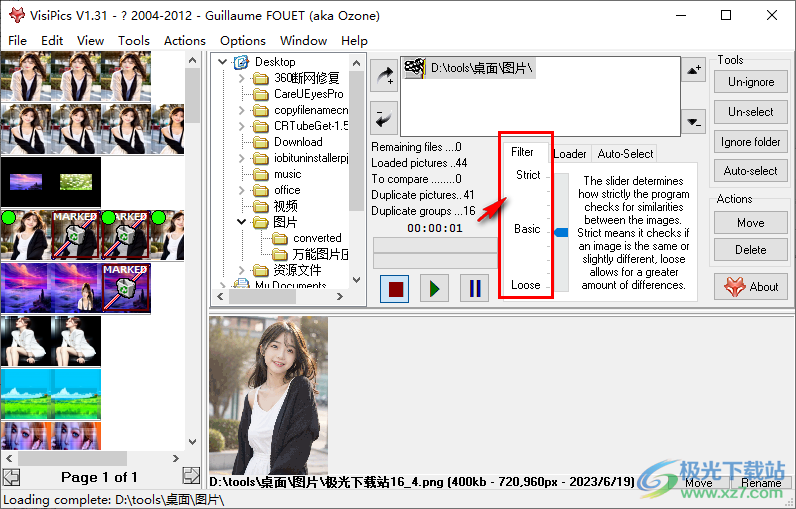This screenshot has width=796, height=509.
Task: Click the Un-select button
Action: tap(751, 112)
